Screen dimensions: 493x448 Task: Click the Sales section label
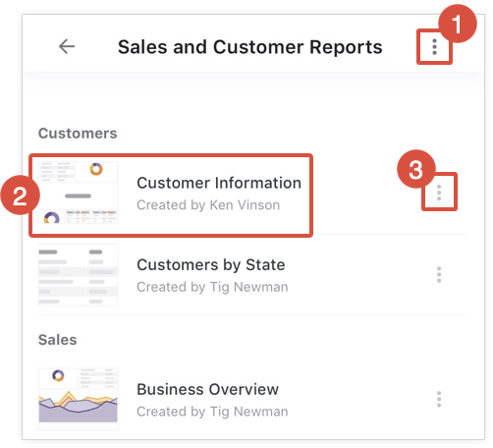point(58,340)
